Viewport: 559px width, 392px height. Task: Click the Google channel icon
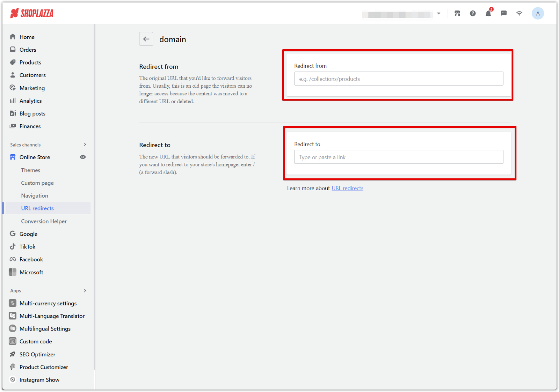coord(13,234)
